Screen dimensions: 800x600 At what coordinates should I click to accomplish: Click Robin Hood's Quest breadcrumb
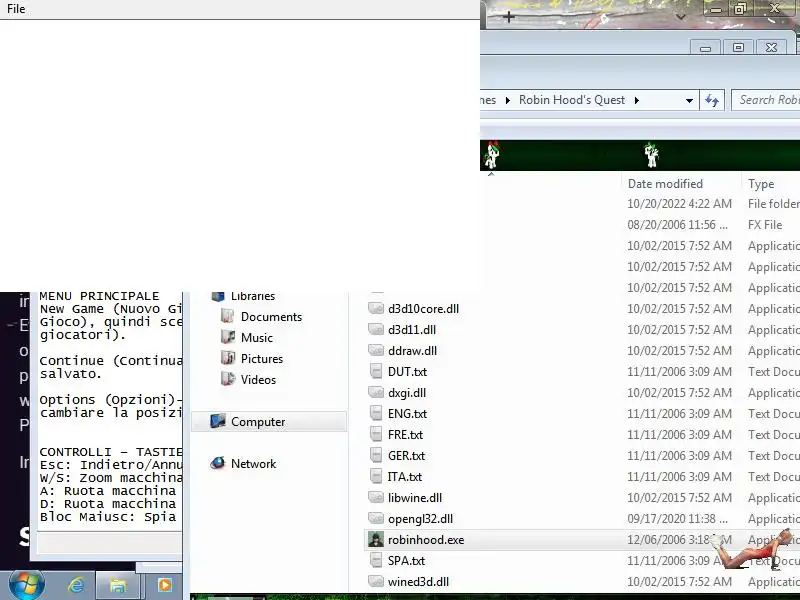571,100
